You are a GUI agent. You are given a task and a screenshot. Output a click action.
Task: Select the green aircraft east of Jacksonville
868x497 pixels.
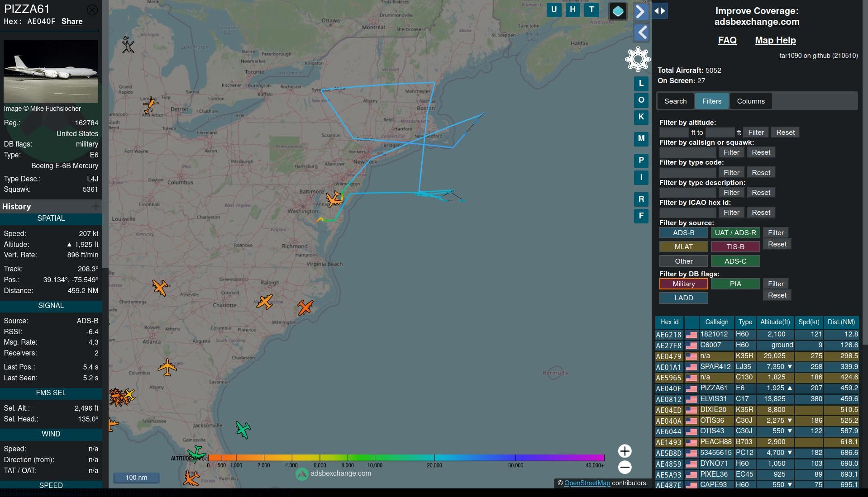click(243, 430)
